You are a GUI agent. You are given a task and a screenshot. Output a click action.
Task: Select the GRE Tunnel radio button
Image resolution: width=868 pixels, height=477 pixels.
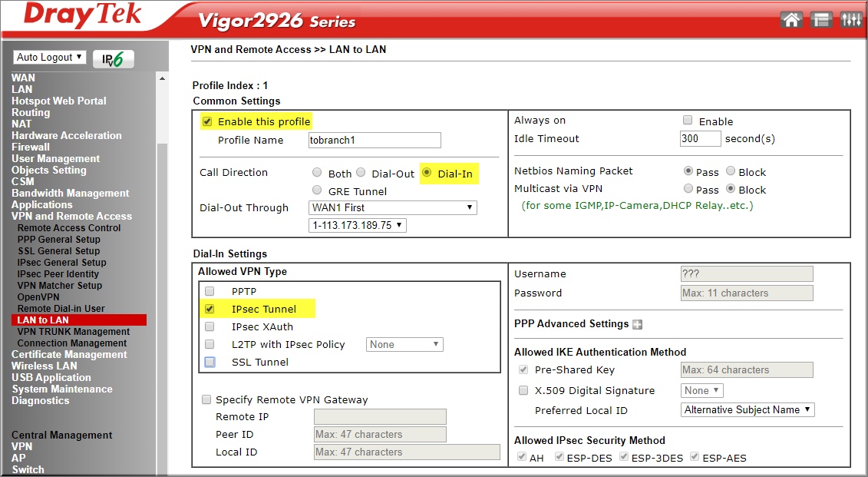point(317,190)
